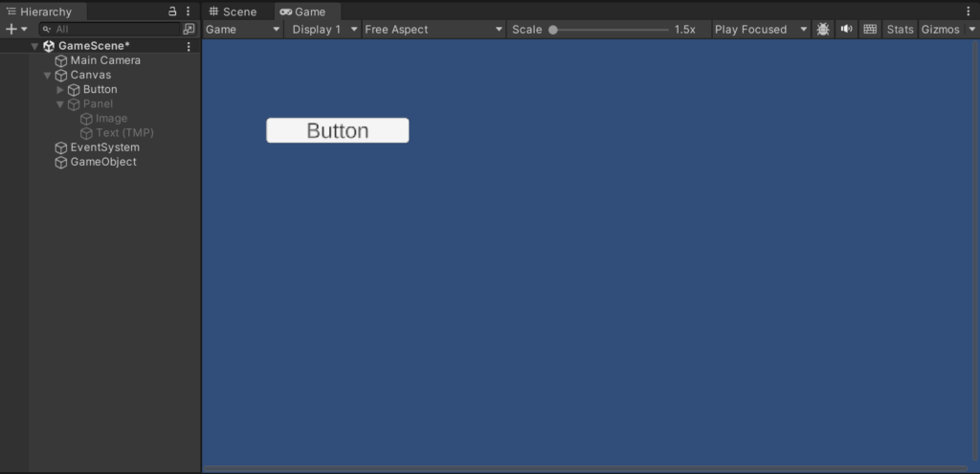Open the GameScene row options menu
The image size is (980, 474).
pos(189,46)
